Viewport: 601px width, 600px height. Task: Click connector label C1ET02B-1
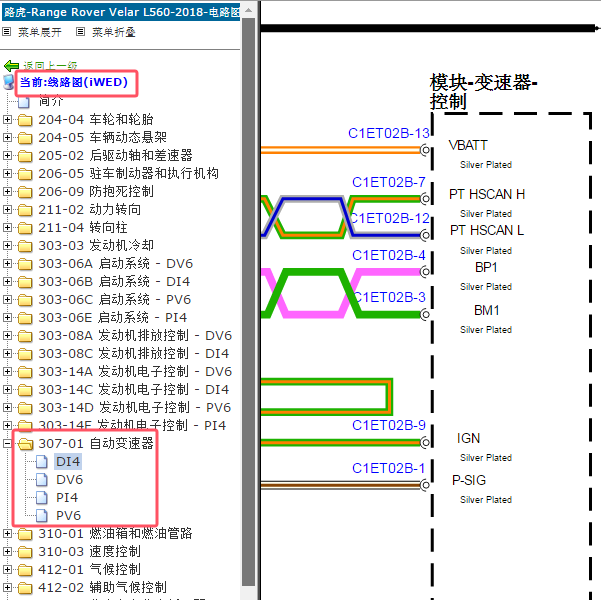(389, 468)
